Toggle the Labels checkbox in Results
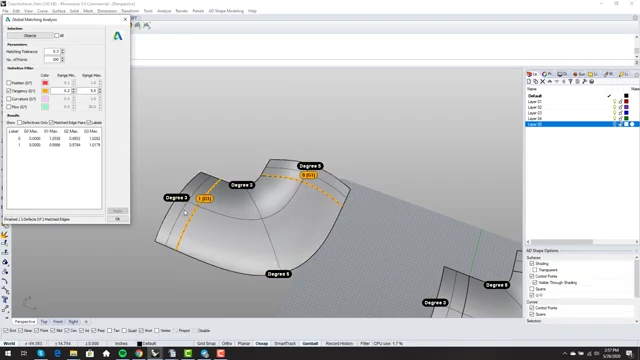Screen dimensions: 640x360 89,122
